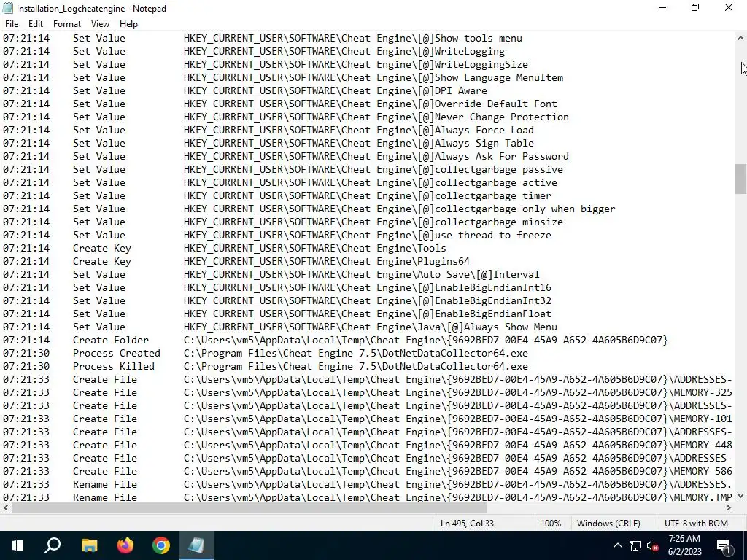Open the File menu
The image size is (747, 560).
[x=12, y=24]
